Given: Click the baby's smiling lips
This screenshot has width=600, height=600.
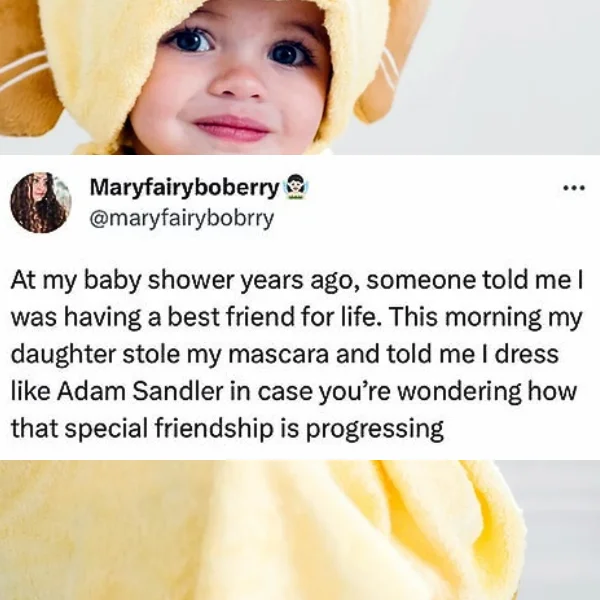Looking at the screenshot, I should (x=232, y=128).
